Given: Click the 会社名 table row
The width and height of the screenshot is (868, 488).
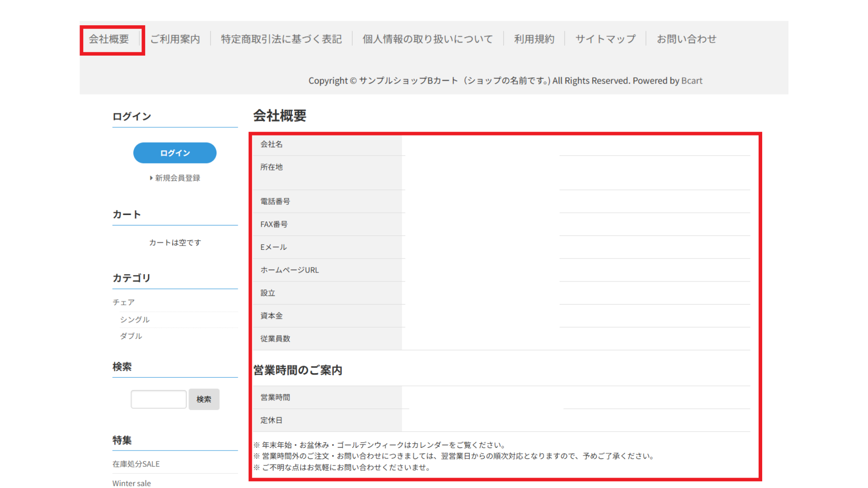Looking at the screenshot, I should pos(271,144).
